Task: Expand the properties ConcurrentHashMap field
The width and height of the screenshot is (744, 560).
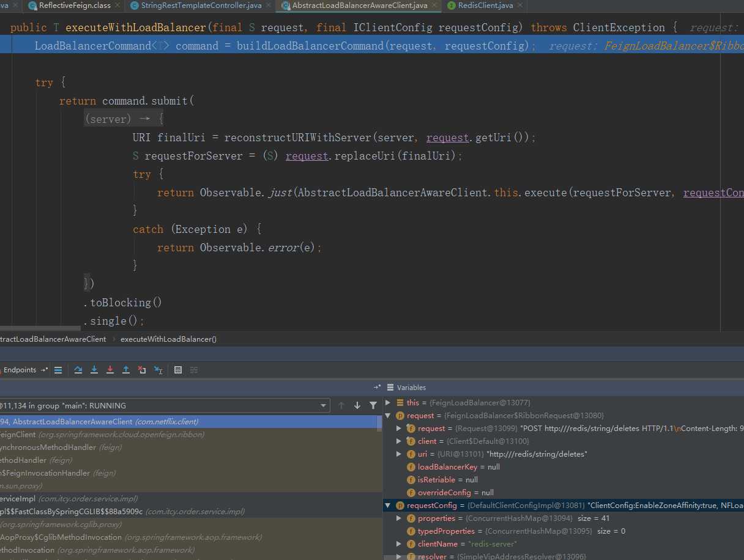Action: click(x=399, y=518)
